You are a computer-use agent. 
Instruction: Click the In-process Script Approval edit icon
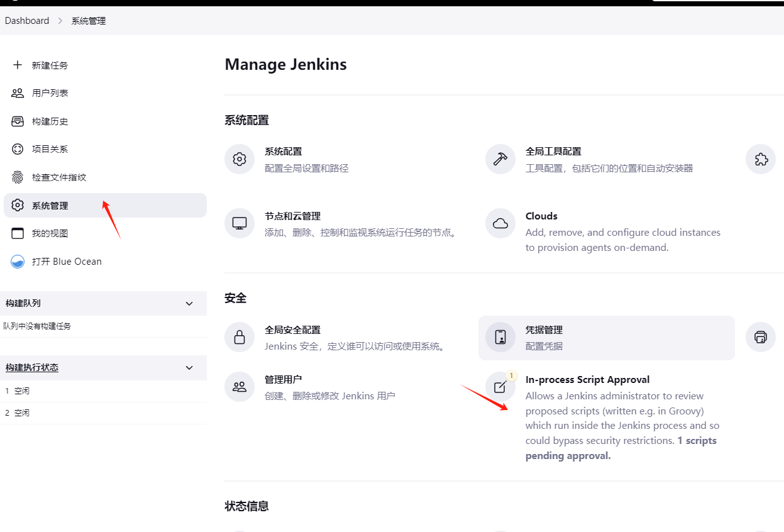500,387
